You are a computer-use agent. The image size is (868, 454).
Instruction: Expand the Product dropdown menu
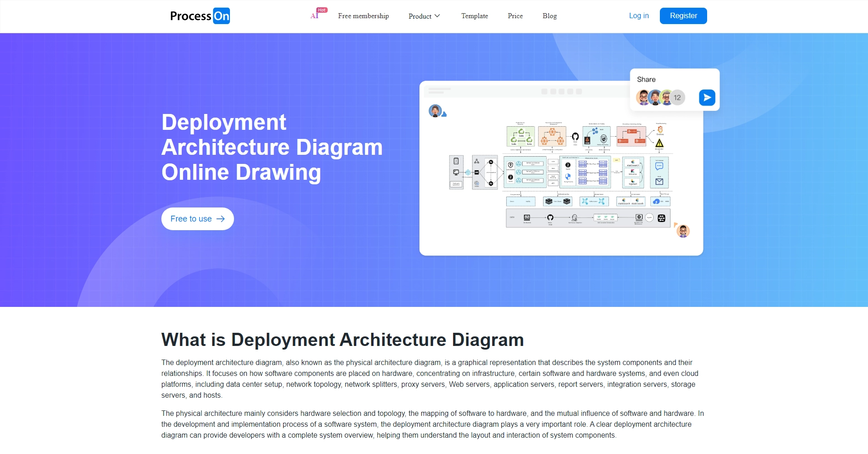pyautogui.click(x=424, y=16)
